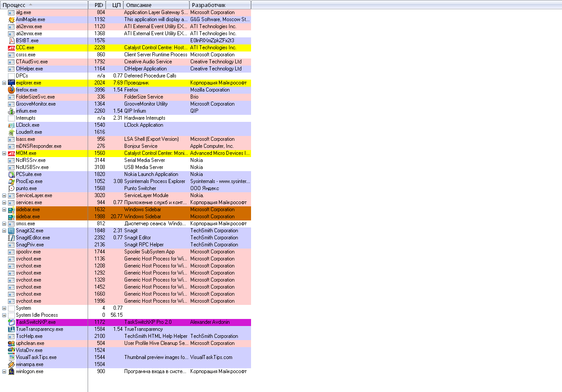Viewport: 562px width, 392px height.
Task: Select the csrss.exe process name
Action: pyautogui.click(x=26, y=55)
